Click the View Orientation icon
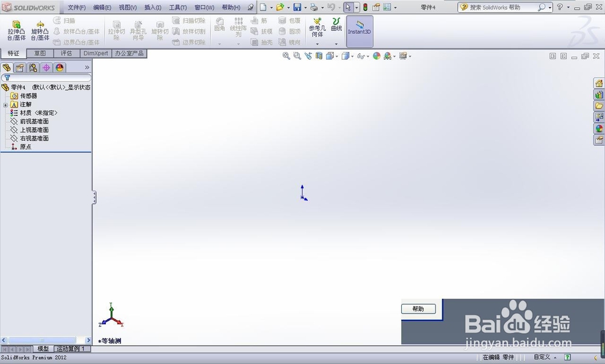This screenshot has width=605, height=364. pos(330,56)
